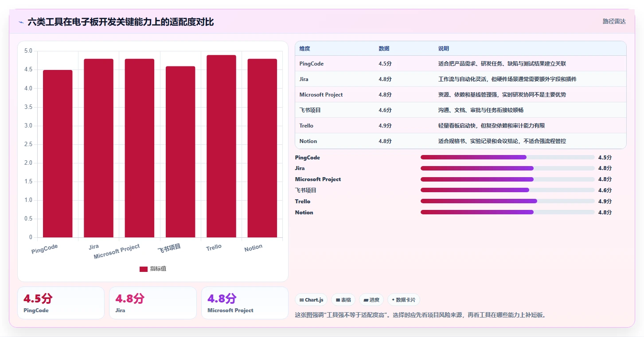Click the 4.5分 value in PingCode table row
Image resolution: width=644 pixels, height=337 pixels.
[x=385, y=64]
